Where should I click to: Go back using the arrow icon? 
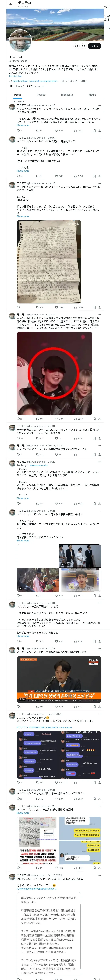[x=11, y=4]
